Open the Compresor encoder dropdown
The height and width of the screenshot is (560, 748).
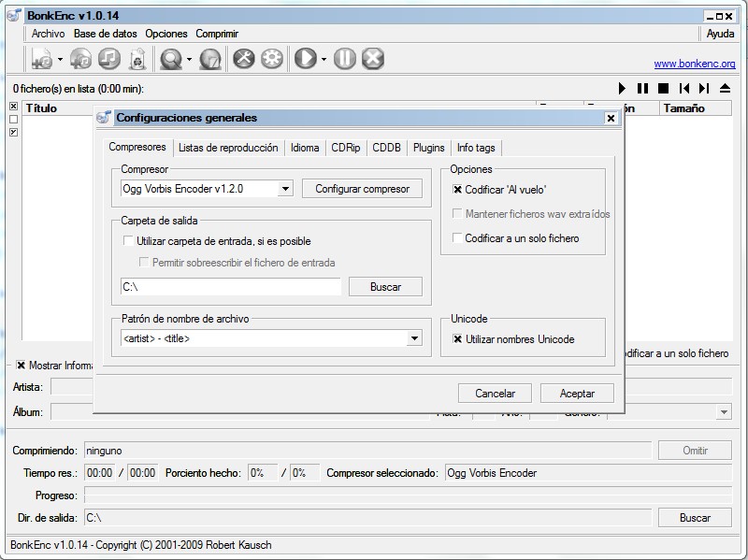(285, 189)
